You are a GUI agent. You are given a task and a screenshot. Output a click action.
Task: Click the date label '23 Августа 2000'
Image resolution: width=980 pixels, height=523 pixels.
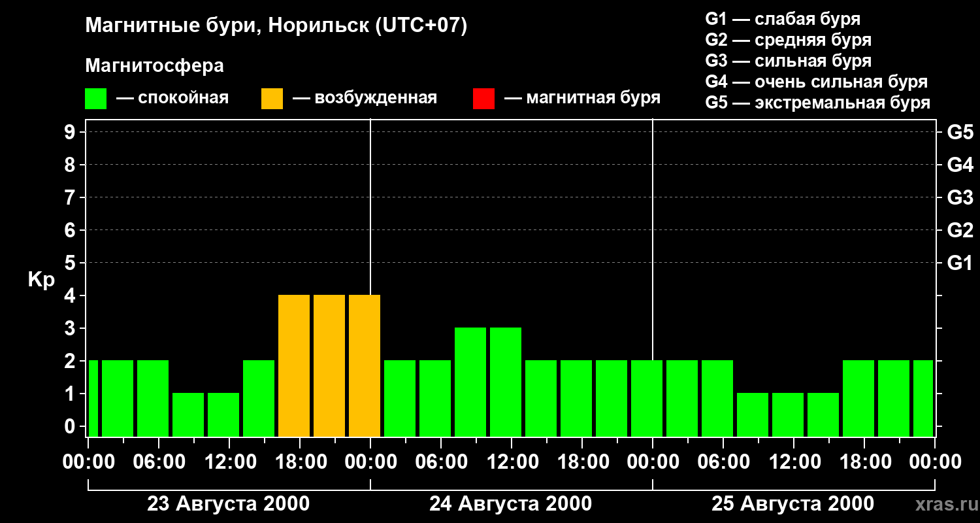click(x=229, y=504)
